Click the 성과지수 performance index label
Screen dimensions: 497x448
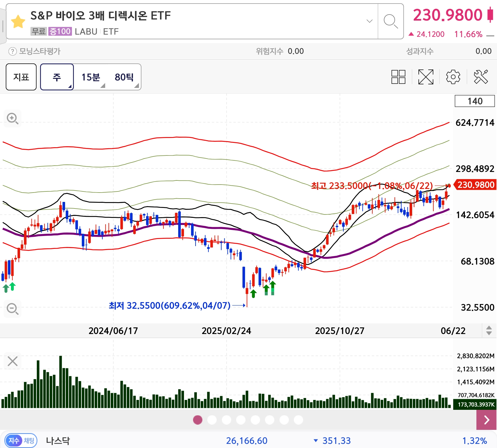tap(420, 51)
